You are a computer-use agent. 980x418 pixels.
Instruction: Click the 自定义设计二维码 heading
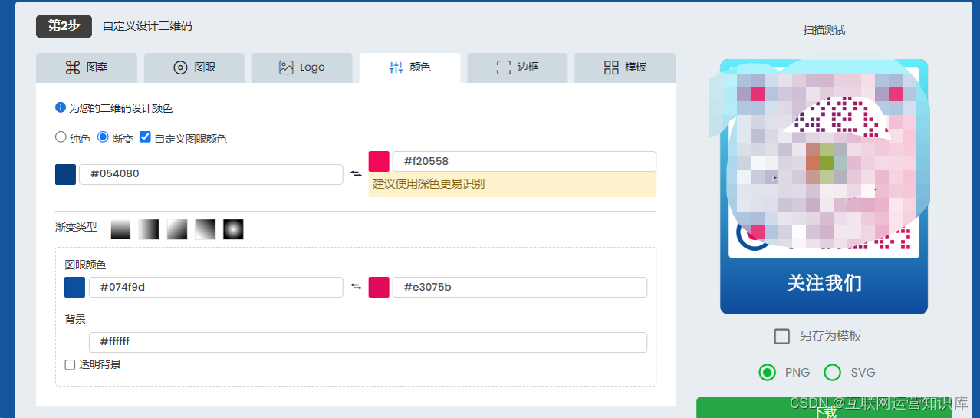[x=147, y=26]
